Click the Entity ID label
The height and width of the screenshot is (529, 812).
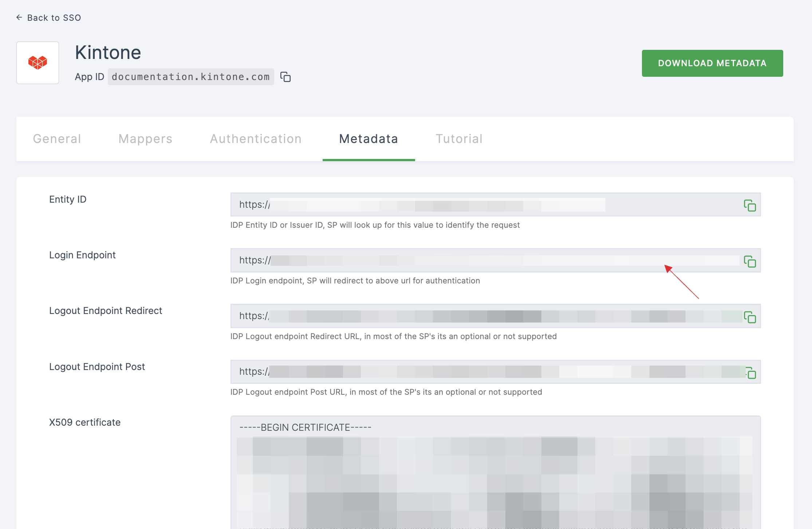tap(68, 199)
